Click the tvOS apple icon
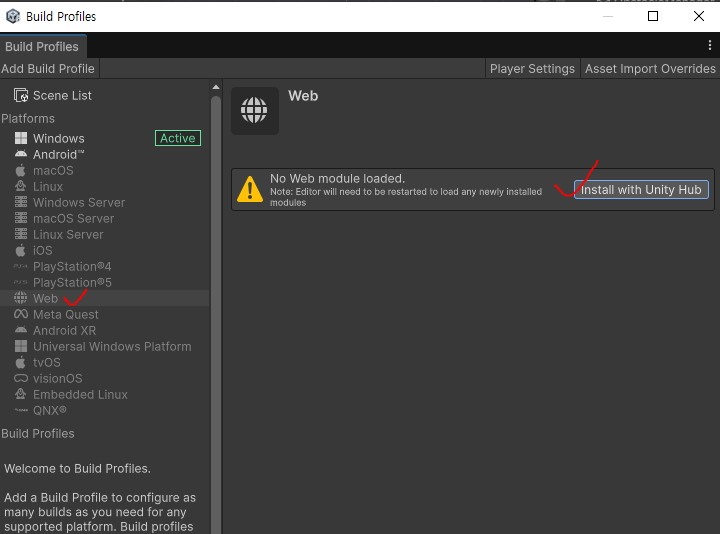The height and width of the screenshot is (534, 720). tap(20, 362)
